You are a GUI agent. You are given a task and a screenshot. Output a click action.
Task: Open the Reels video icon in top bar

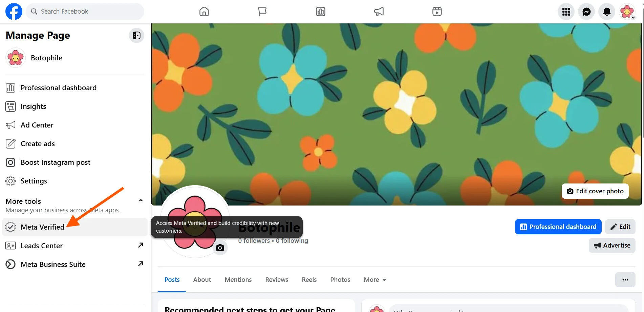[437, 12]
